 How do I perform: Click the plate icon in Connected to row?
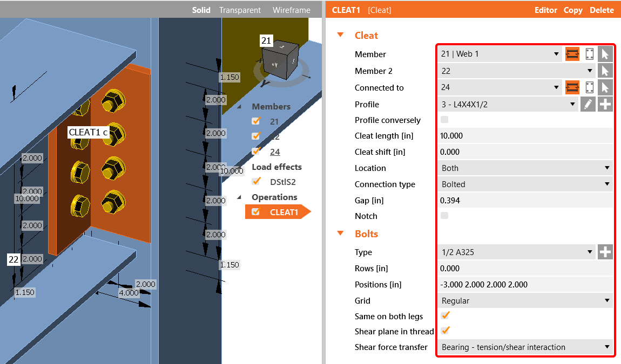coord(590,87)
